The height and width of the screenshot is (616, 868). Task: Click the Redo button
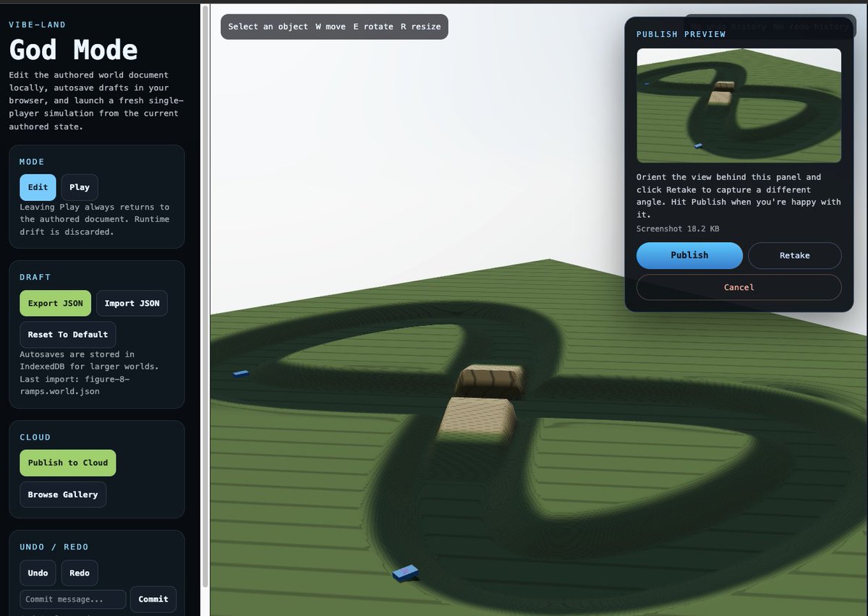tap(80, 573)
